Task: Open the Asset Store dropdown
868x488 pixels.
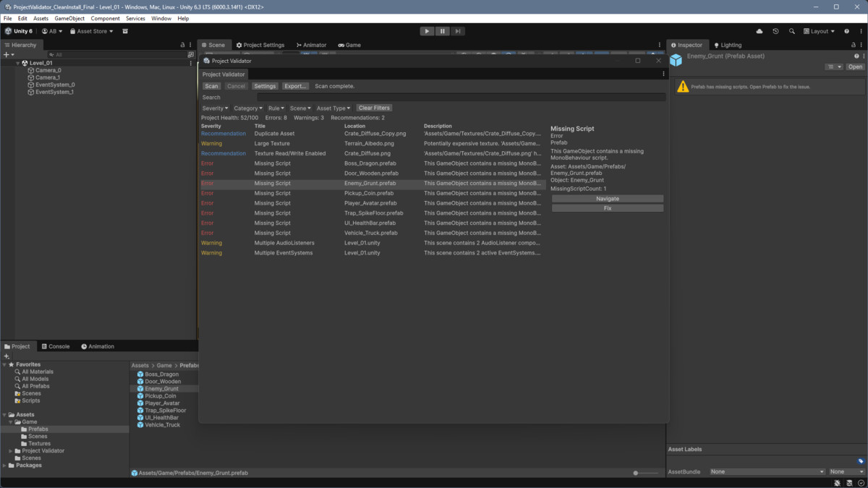Action: 92,31
